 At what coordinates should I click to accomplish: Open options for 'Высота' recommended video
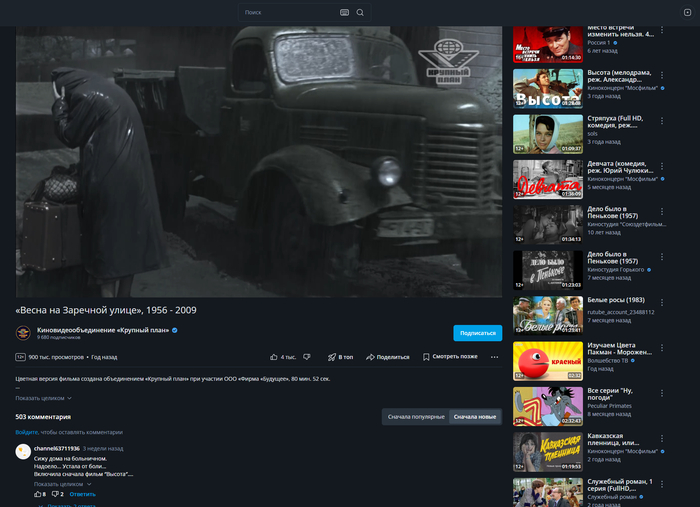[x=662, y=75]
